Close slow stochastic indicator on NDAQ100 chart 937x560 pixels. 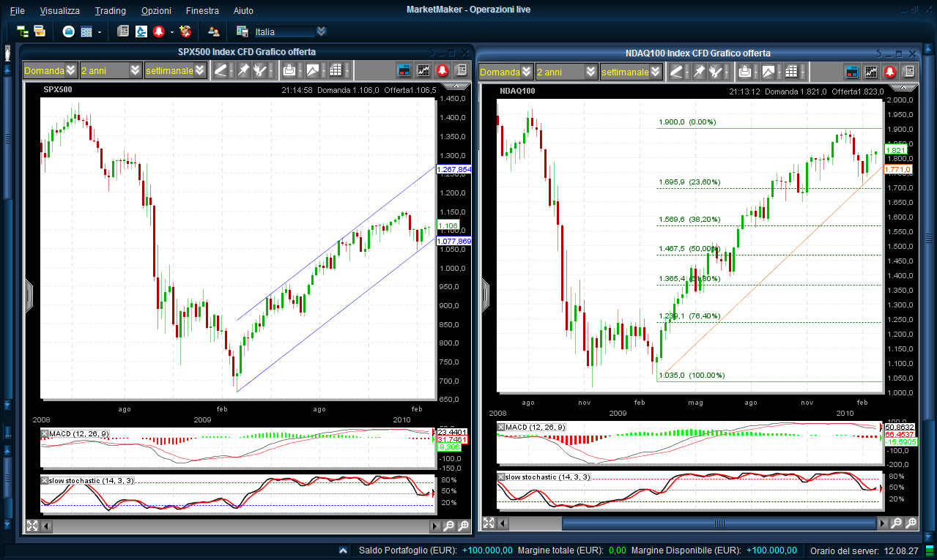pyautogui.click(x=501, y=477)
